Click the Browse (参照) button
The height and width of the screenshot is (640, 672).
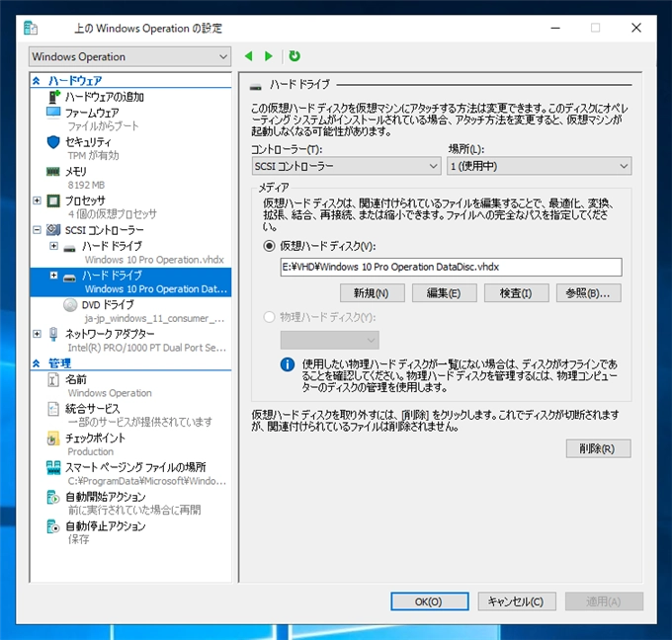point(588,293)
